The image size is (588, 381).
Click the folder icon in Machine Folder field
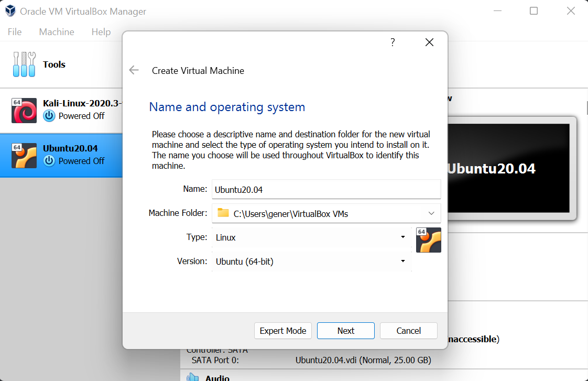point(223,213)
